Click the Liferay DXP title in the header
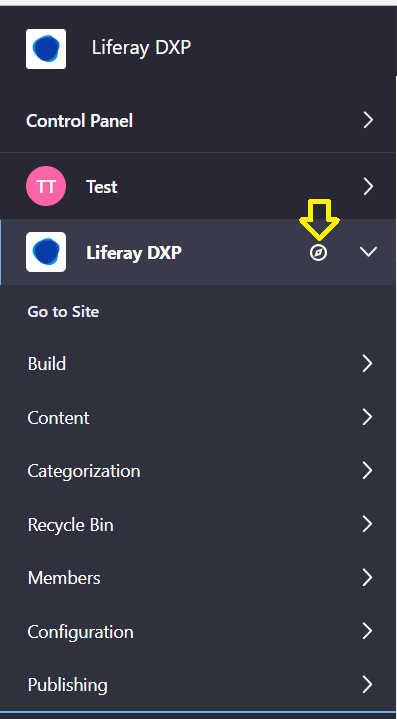The image size is (397, 719). 141,48
